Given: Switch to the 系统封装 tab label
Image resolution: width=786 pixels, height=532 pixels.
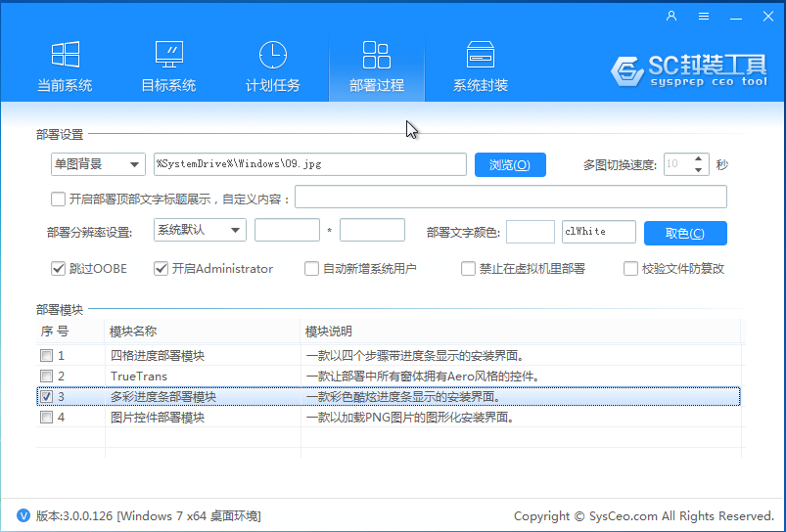Looking at the screenshot, I should (481, 85).
